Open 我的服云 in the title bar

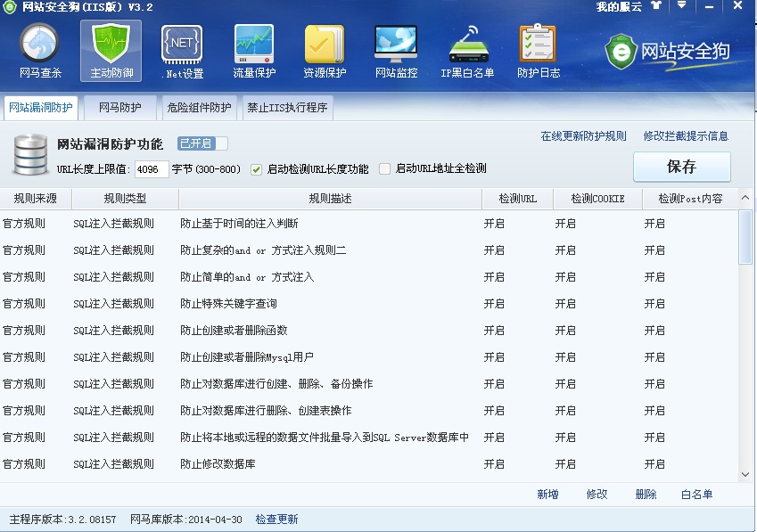point(619,6)
